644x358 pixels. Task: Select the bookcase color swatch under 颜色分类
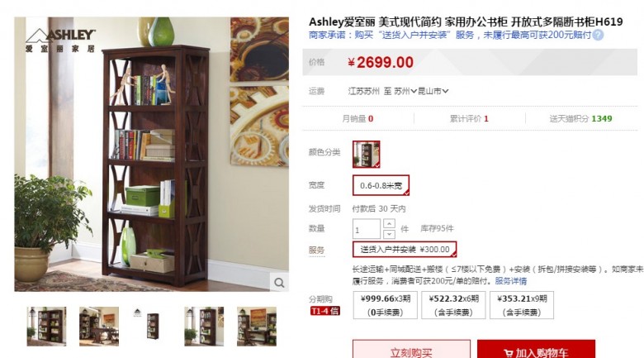tap(367, 155)
